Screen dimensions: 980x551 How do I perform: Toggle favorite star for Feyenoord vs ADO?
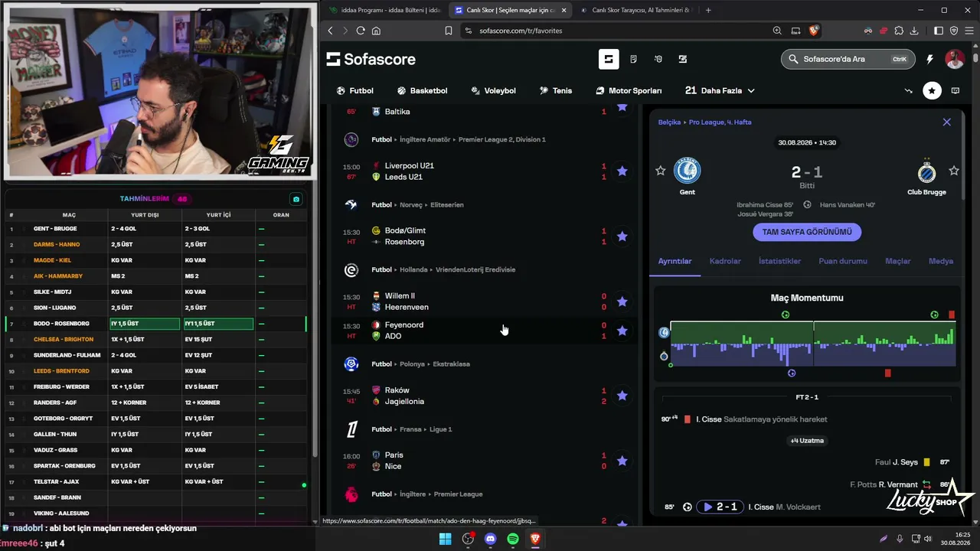pyautogui.click(x=622, y=331)
